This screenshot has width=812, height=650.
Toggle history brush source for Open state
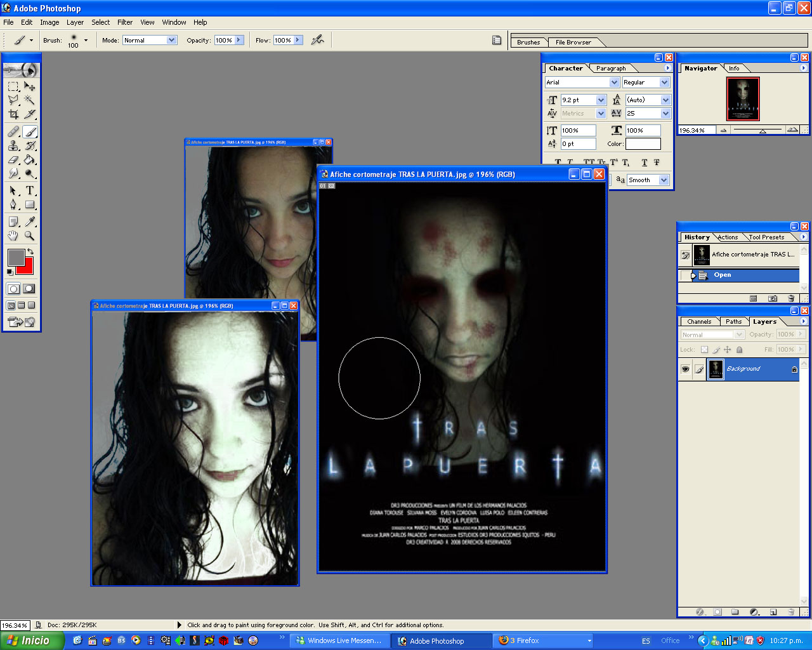tap(685, 275)
